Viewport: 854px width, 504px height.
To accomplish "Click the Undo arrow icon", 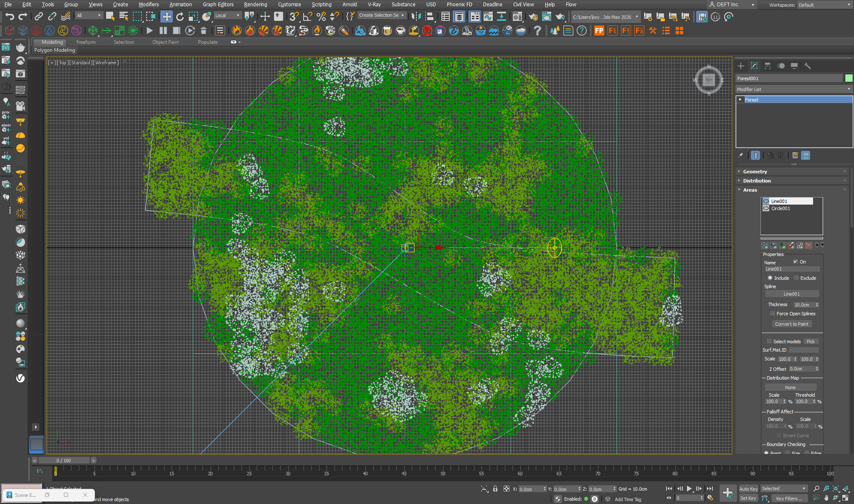I will (x=10, y=16).
